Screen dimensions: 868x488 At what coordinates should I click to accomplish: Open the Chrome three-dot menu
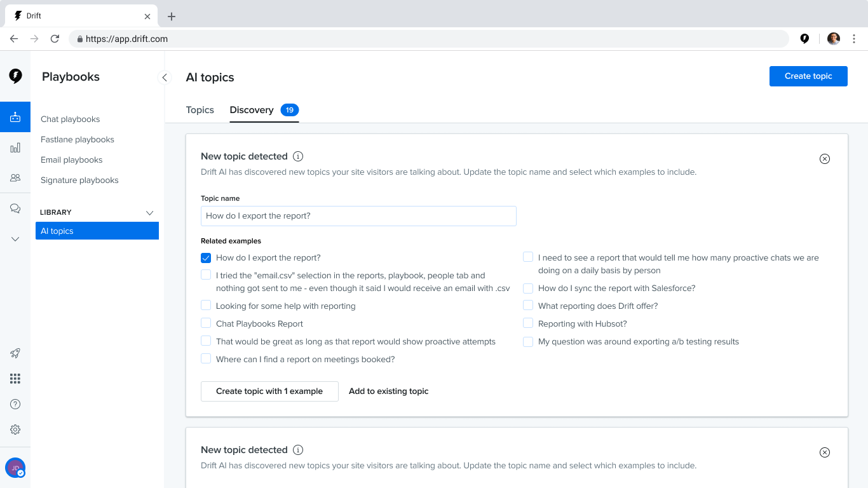854,39
